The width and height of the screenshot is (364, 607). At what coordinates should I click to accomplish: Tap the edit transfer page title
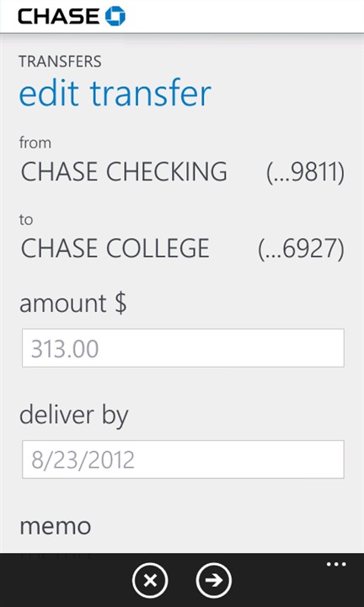pyautogui.click(x=115, y=93)
